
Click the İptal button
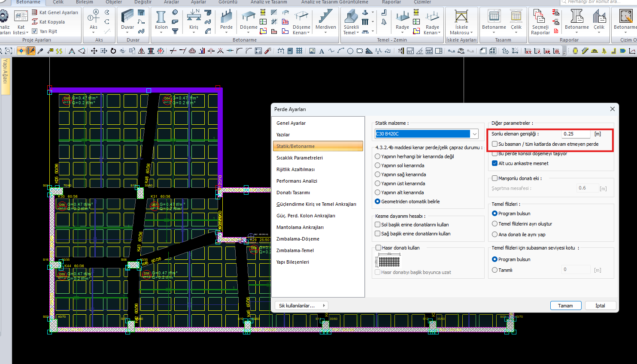(600, 306)
